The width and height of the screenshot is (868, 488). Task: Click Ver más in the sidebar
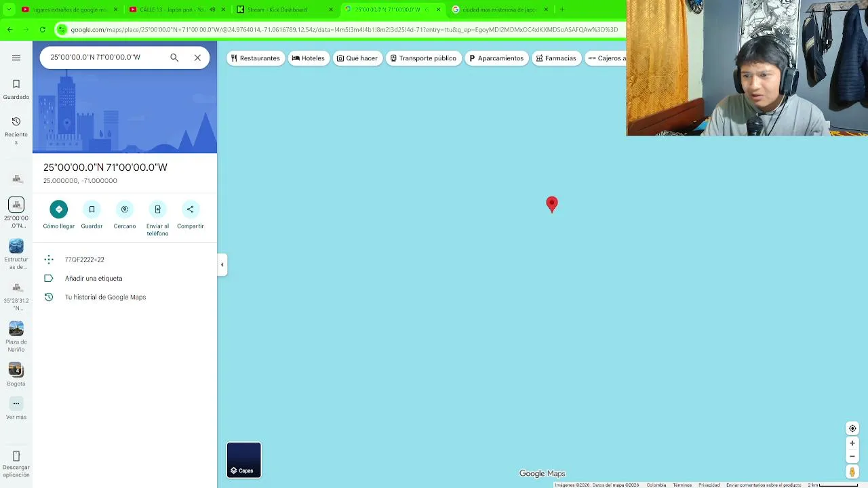tap(16, 409)
